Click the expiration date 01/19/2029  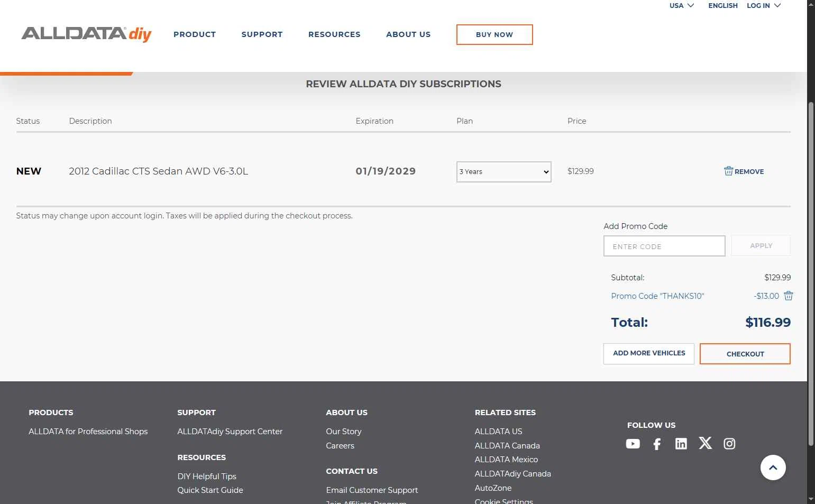(x=386, y=171)
